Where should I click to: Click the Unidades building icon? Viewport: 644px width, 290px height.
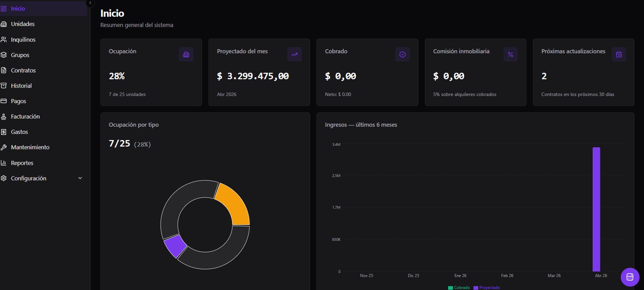pos(4,24)
